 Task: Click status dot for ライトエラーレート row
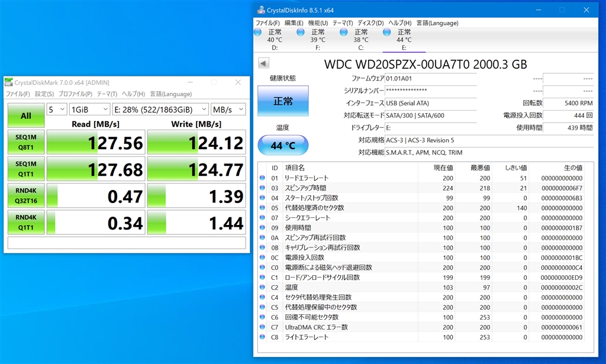pyautogui.click(x=262, y=337)
